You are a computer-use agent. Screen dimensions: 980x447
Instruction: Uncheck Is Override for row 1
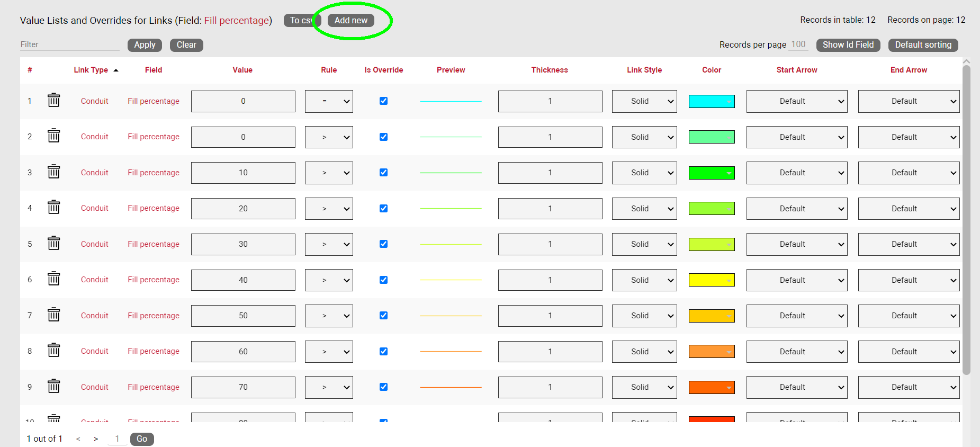tap(383, 101)
